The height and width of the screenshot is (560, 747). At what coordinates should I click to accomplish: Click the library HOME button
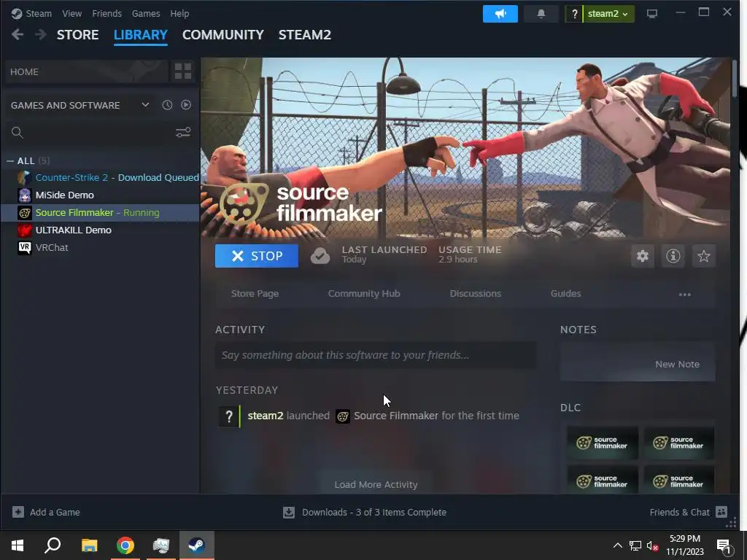87,71
